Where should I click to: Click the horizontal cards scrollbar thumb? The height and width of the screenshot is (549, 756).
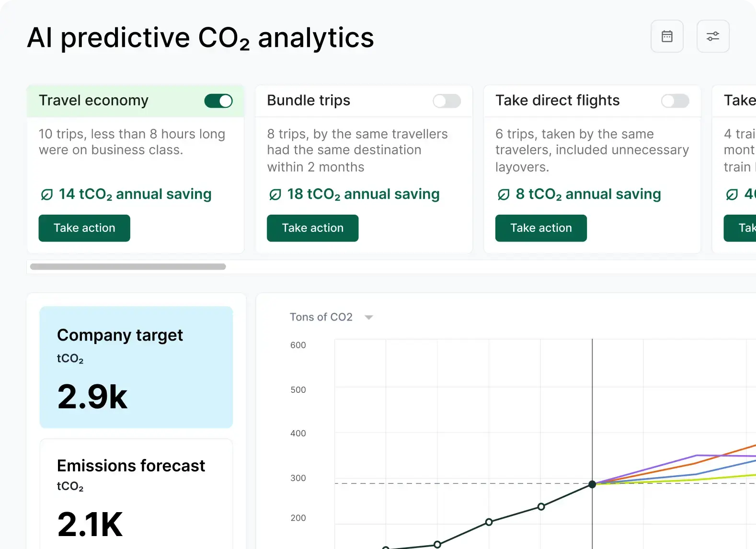click(x=128, y=267)
